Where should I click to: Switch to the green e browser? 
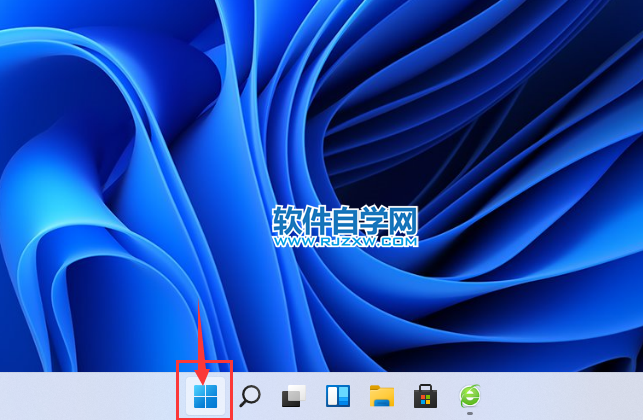coord(469,395)
